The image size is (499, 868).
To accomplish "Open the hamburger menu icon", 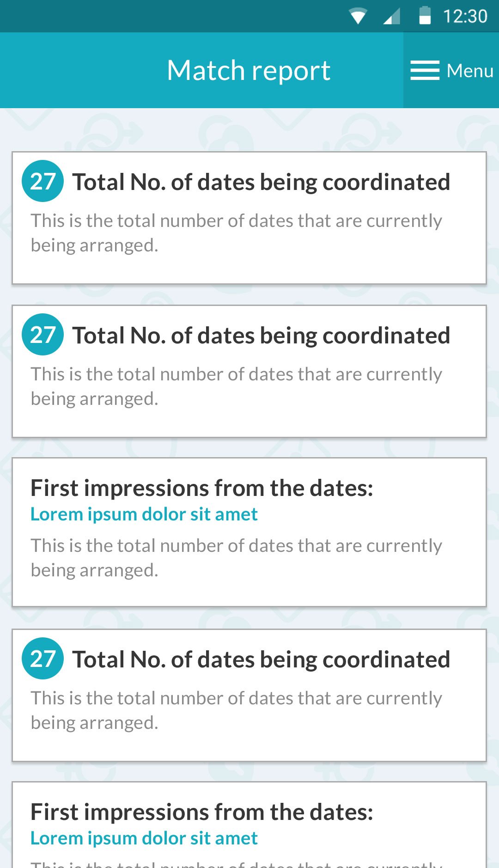I will (x=425, y=71).
